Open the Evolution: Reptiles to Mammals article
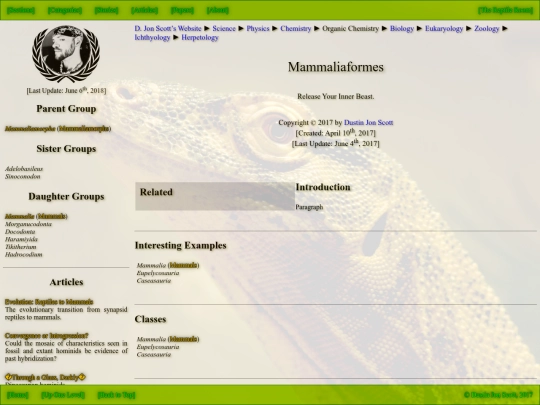 49,302
